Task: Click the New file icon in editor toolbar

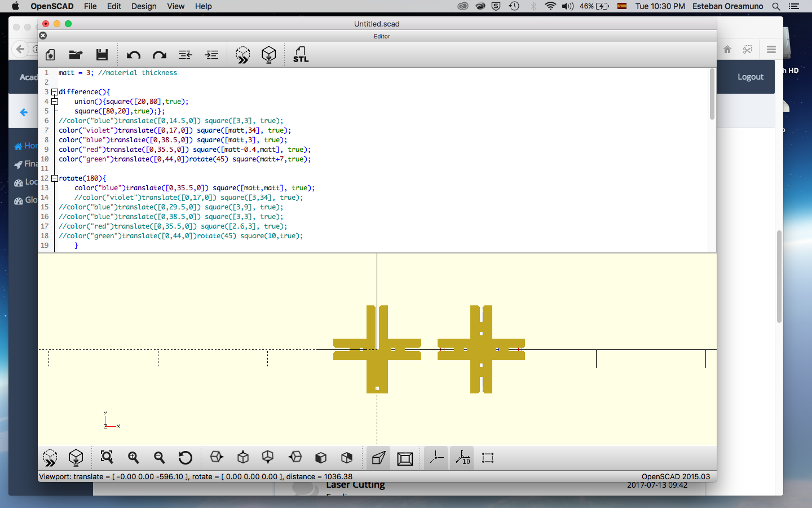Action: coord(50,55)
